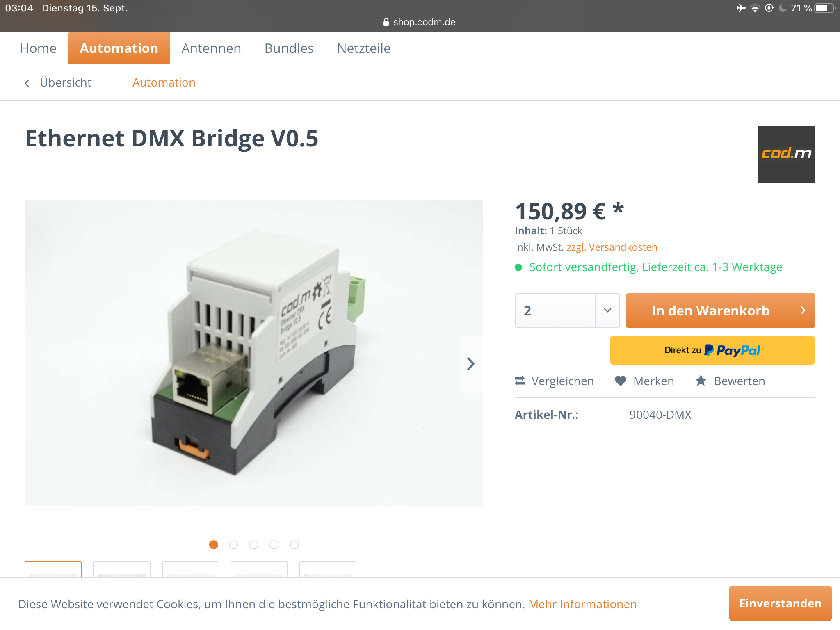Image resolution: width=840 pixels, height=630 pixels.
Task: Click the Merken heart icon
Action: click(x=621, y=381)
